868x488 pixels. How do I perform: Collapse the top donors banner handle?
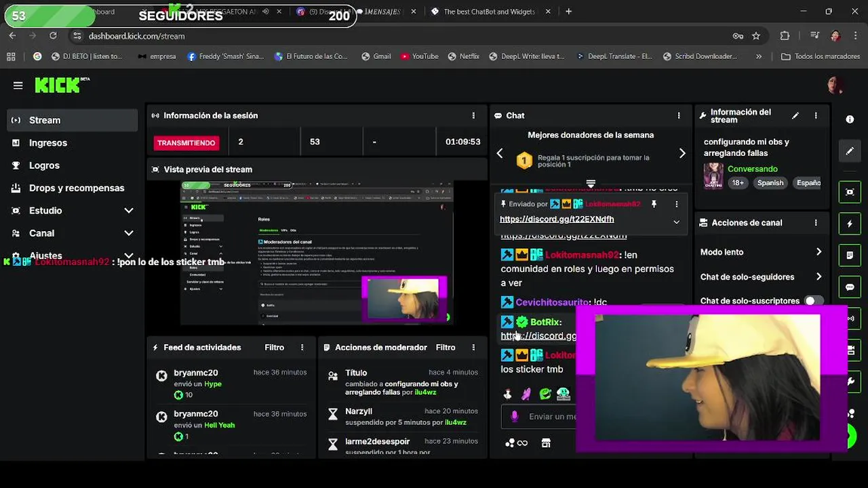591,184
